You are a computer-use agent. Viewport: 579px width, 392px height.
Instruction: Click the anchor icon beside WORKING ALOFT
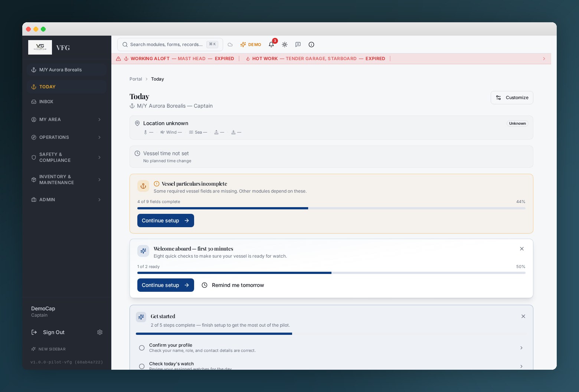(126, 59)
